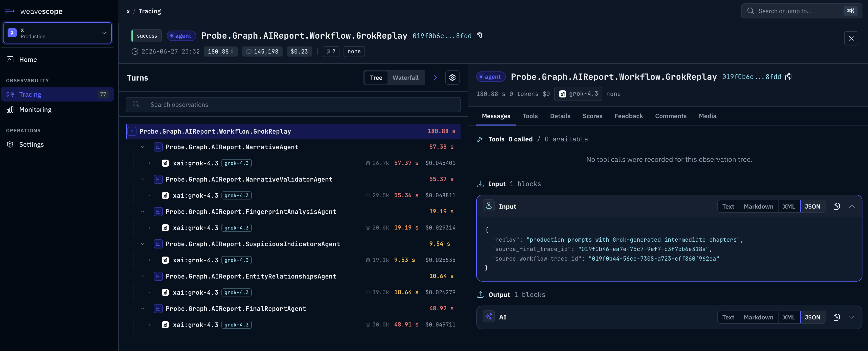This screenshot has height=351, width=868.
Task: Click the success status badge
Action: (147, 36)
